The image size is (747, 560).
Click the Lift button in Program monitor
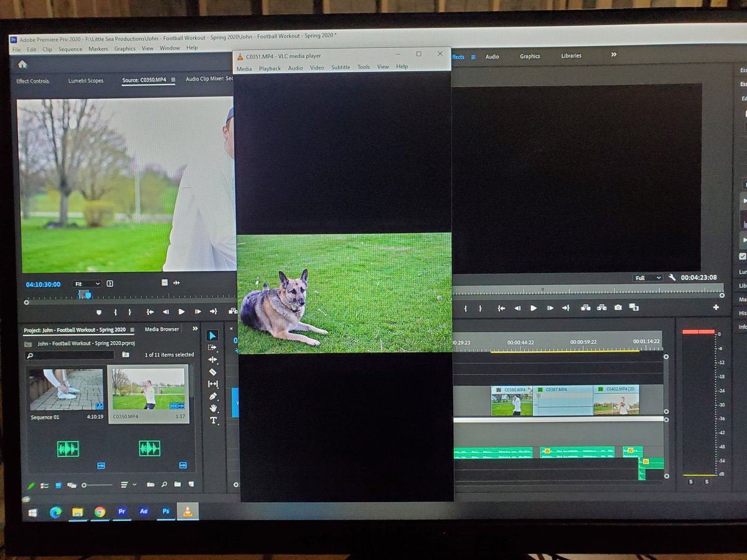tap(586, 307)
